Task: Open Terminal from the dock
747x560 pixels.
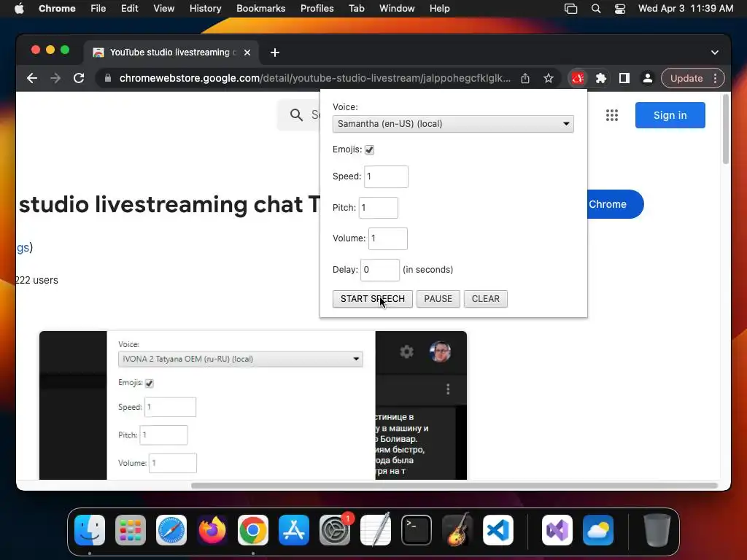Action: 417,530
